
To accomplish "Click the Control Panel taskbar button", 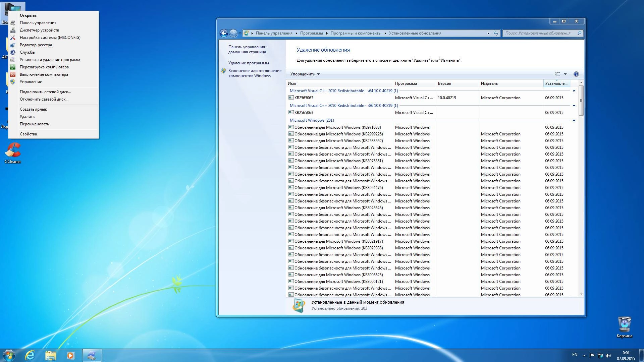I will point(92,355).
